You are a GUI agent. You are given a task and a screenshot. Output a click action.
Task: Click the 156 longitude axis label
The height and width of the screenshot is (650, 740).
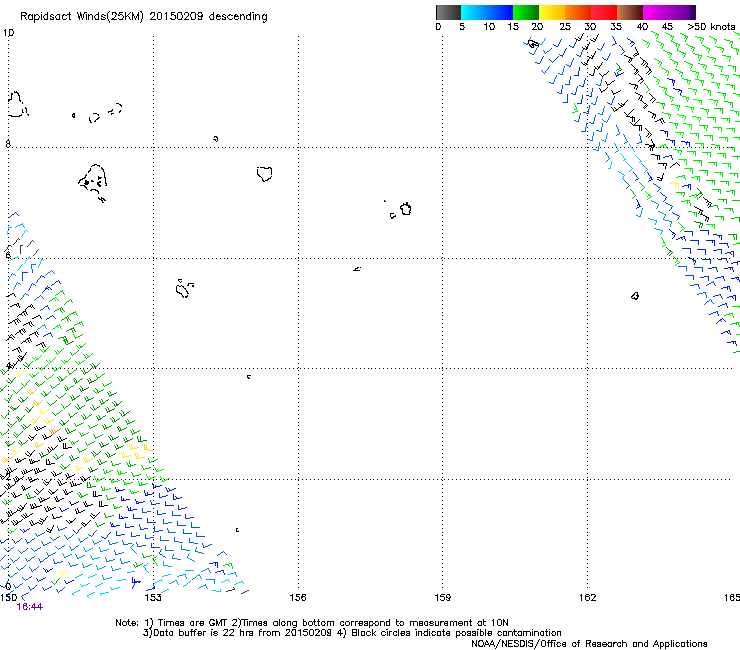coord(298,598)
